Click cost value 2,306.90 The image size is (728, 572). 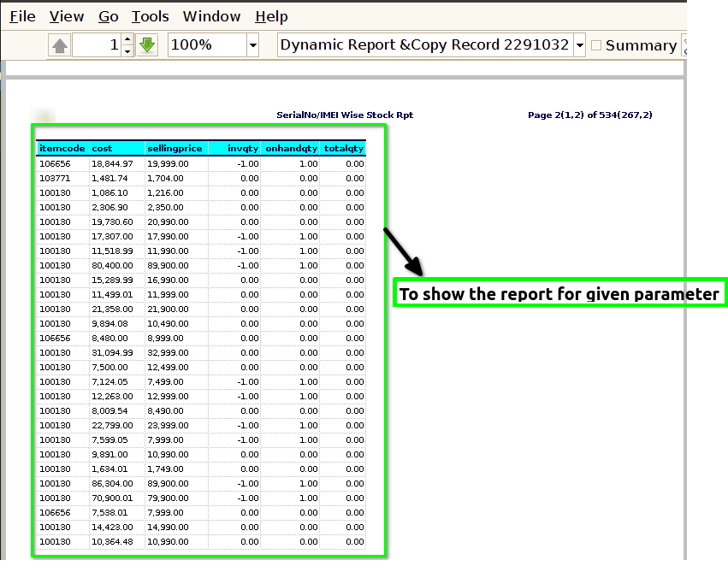[x=109, y=208]
